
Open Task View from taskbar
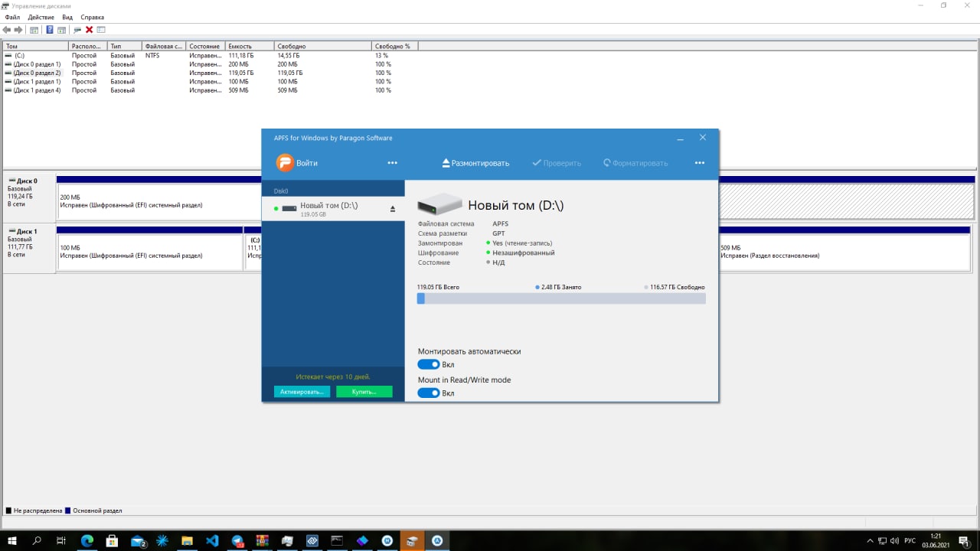coord(61,540)
